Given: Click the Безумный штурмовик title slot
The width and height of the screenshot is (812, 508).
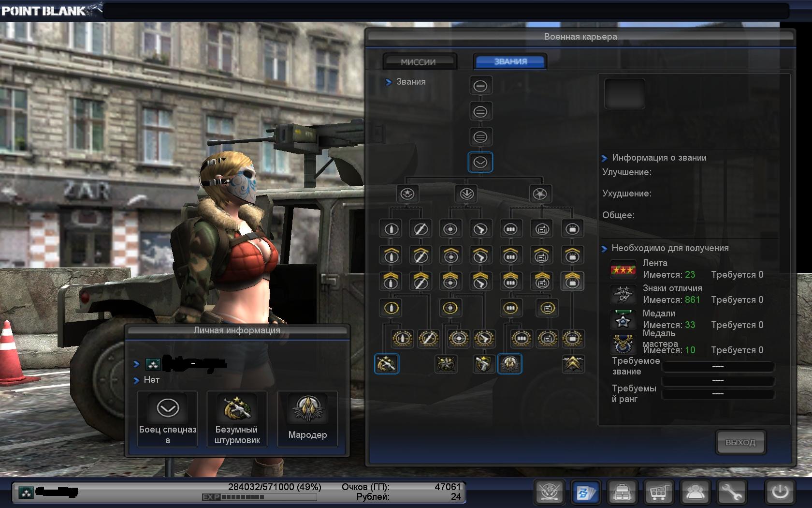Looking at the screenshot, I should [237, 419].
